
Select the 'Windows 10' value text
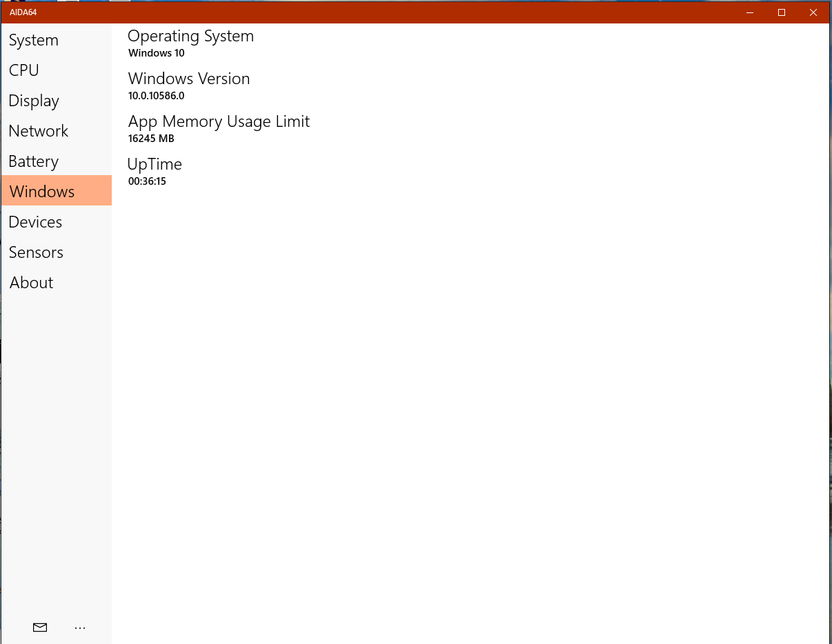point(157,53)
